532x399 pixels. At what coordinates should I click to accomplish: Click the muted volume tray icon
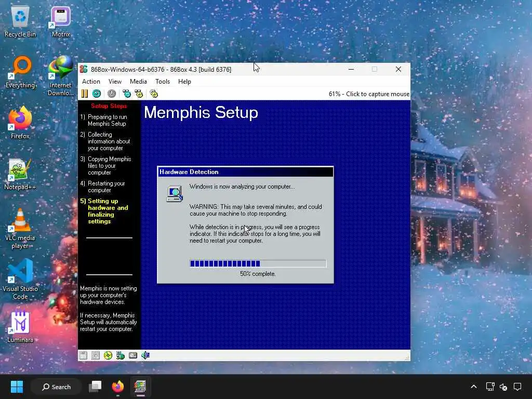503,387
